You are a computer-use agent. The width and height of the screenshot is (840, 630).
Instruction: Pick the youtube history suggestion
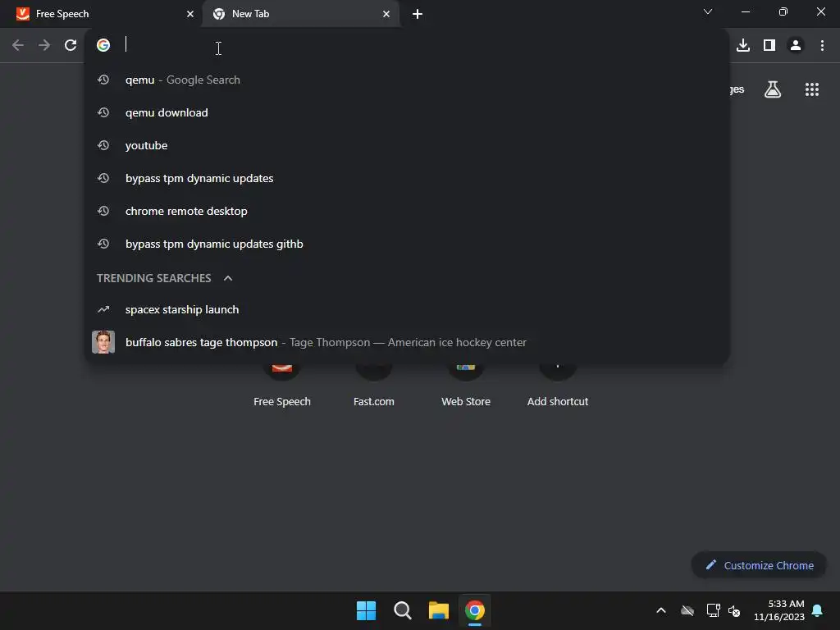pyautogui.click(x=407, y=145)
